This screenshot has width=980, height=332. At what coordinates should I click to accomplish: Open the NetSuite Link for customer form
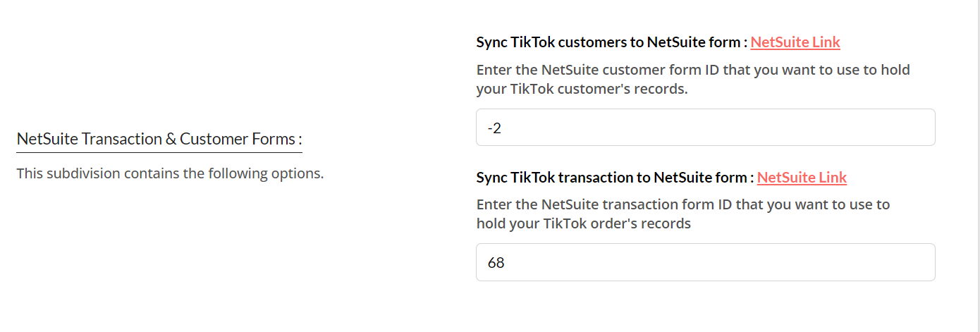point(795,42)
